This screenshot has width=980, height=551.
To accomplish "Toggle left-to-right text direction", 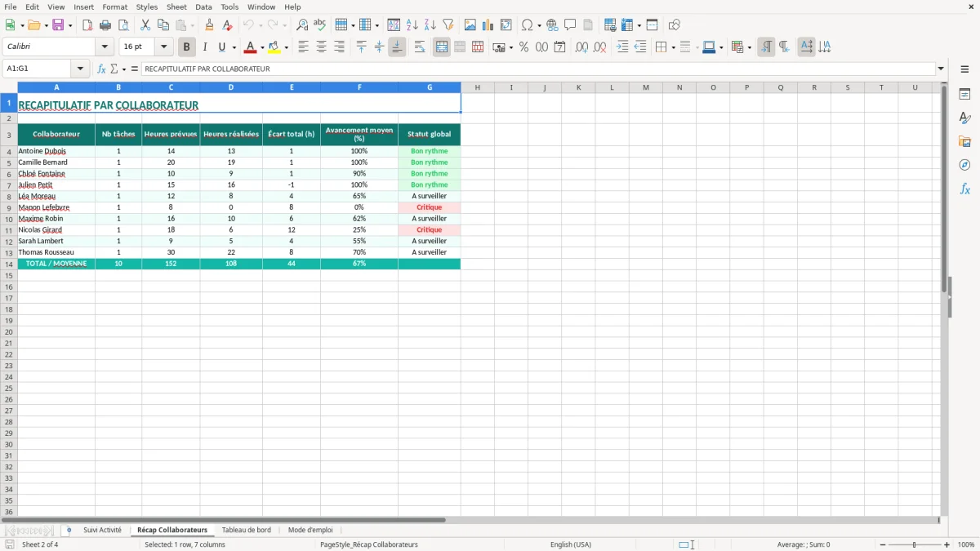I will pyautogui.click(x=766, y=47).
